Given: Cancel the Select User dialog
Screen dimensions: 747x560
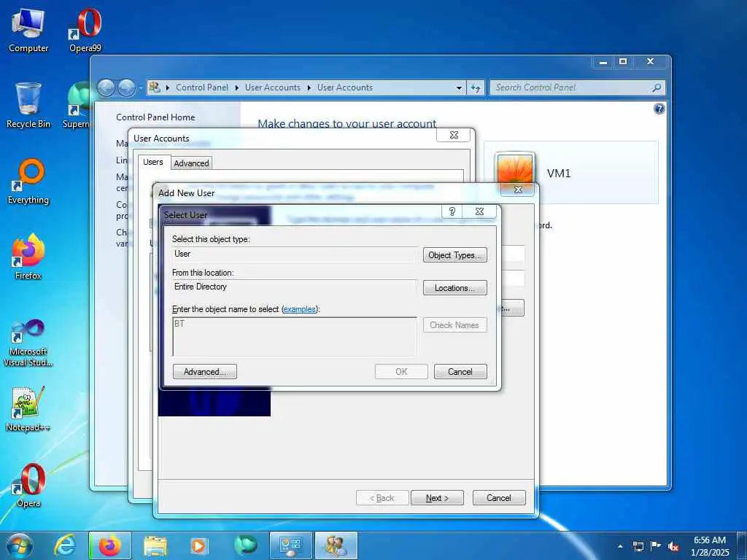Looking at the screenshot, I should click(x=460, y=372).
